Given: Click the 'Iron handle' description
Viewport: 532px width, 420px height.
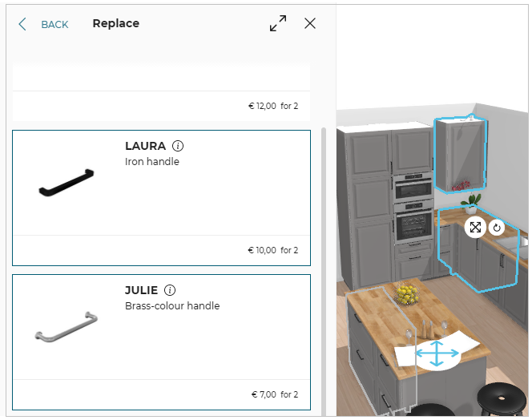Looking at the screenshot, I should (x=152, y=162).
